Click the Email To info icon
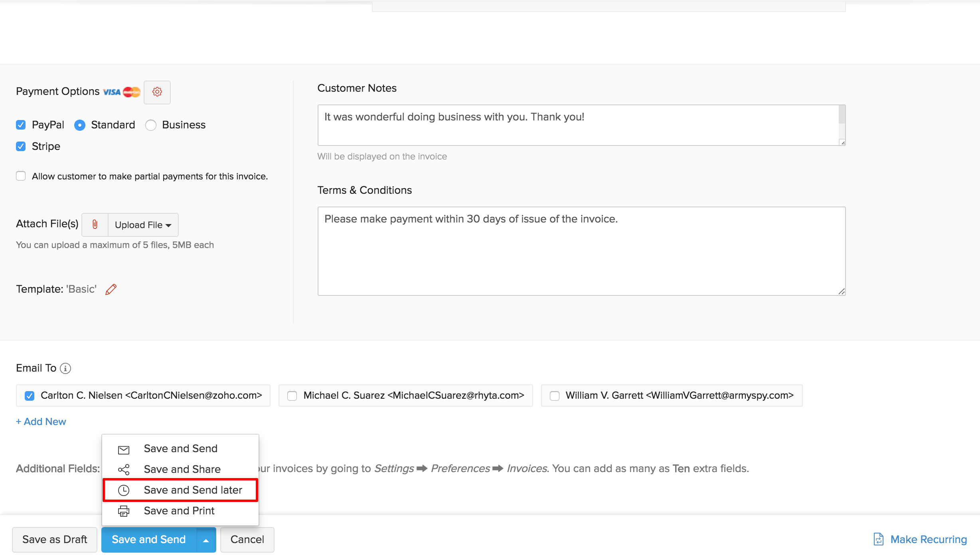Image resolution: width=980 pixels, height=555 pixels. [x=65, y=368]
